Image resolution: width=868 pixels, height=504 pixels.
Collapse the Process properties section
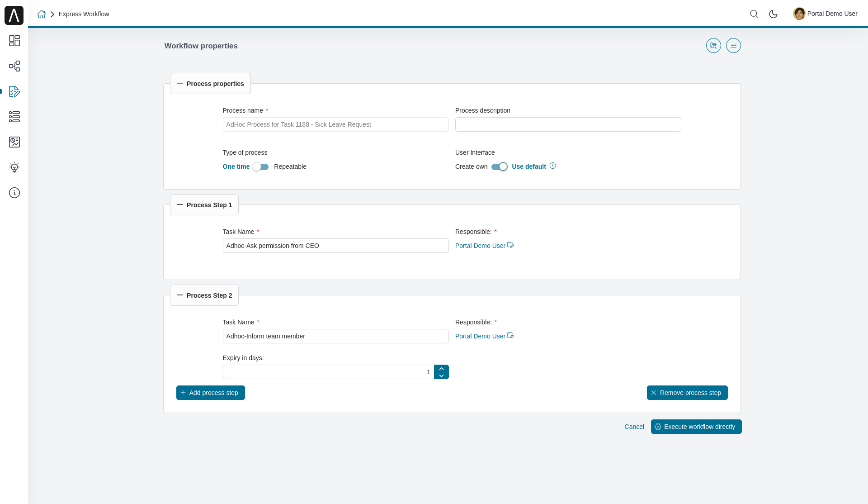tap(180, 84)
